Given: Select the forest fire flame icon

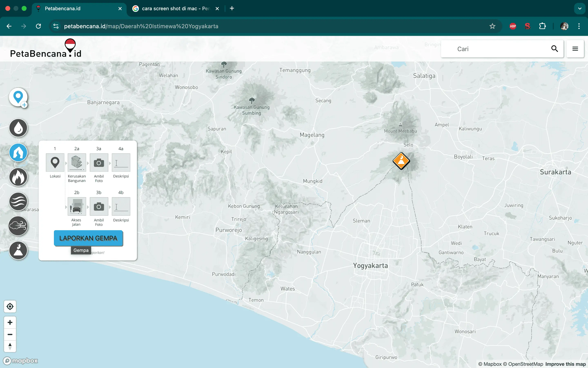Looking at the screenshot, I should [x=18, y=177].
